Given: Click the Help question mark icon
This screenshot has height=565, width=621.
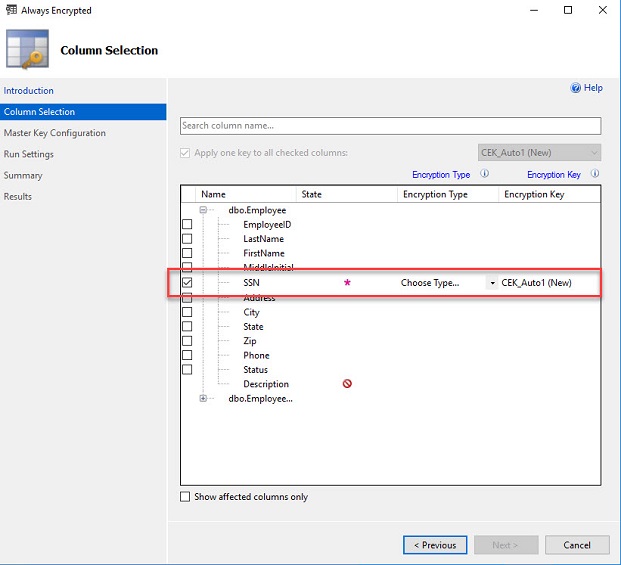Looking at the screenshot, I should pyautogui.click(x=576, y=88).
